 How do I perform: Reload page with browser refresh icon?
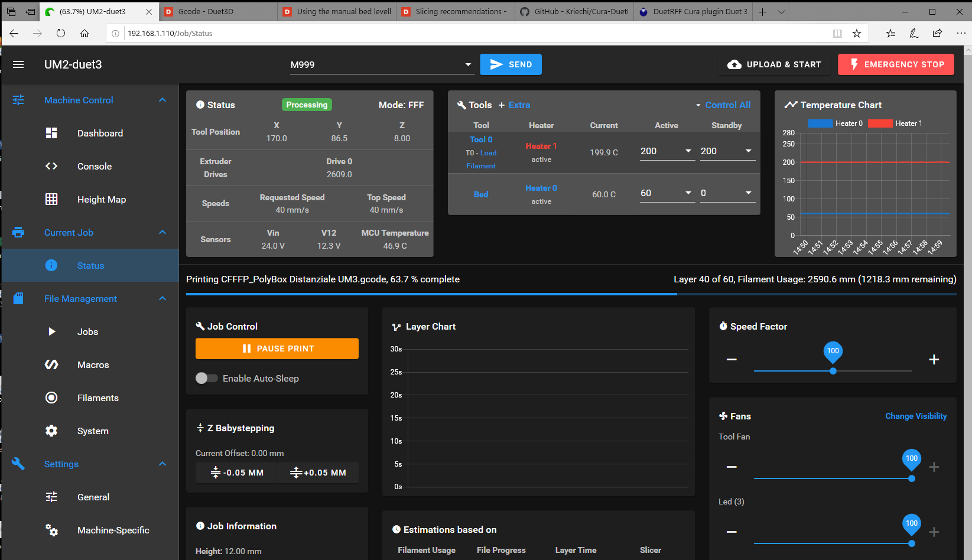click(x=61, y=33)
